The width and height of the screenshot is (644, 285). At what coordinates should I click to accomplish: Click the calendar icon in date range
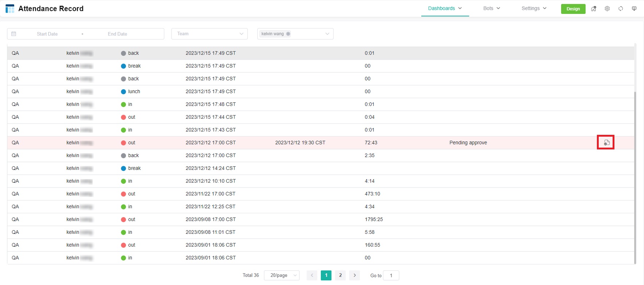14,34
